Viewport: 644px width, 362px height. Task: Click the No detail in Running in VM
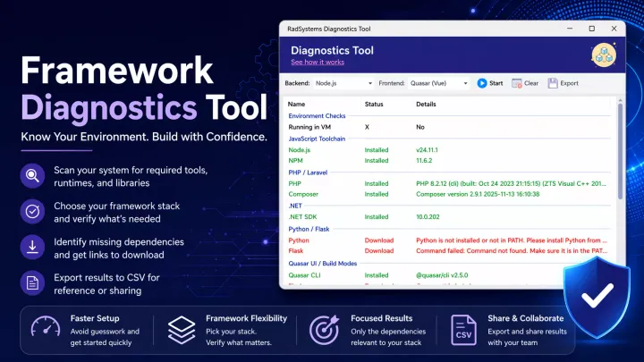420,127
